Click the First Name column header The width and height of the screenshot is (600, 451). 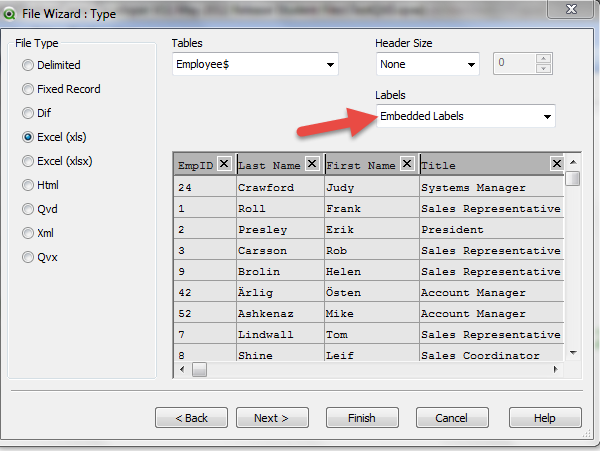(x=372, y=165)
